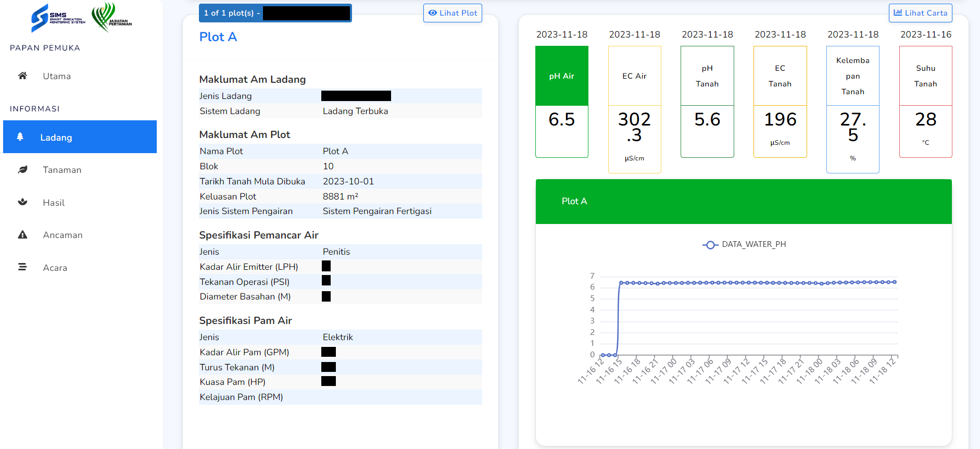Screen dimensions: 980x449
Task: Click the warning triangle icon beside Ancaman
Action: coord(22,235)
